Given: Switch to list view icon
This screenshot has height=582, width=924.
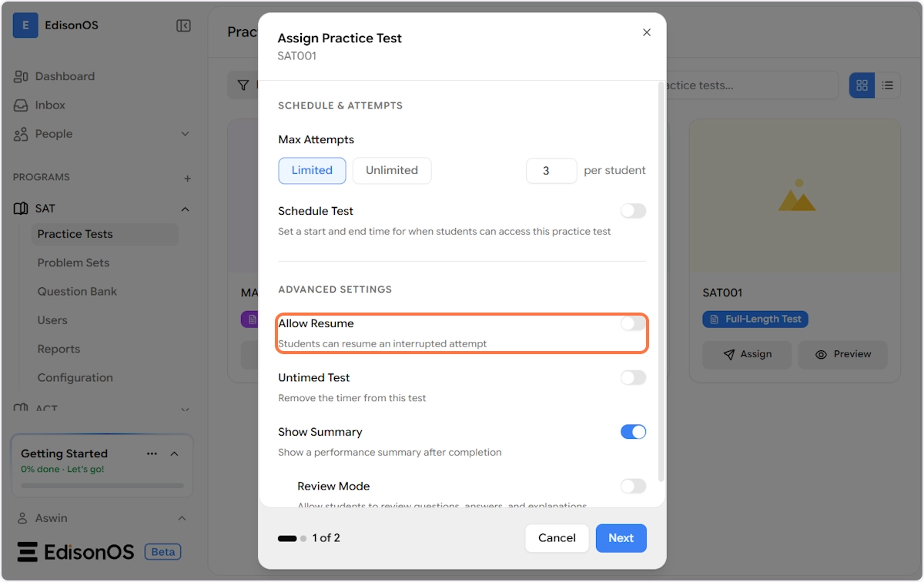Looking at the screenshot, I should (x=887, y=85).
